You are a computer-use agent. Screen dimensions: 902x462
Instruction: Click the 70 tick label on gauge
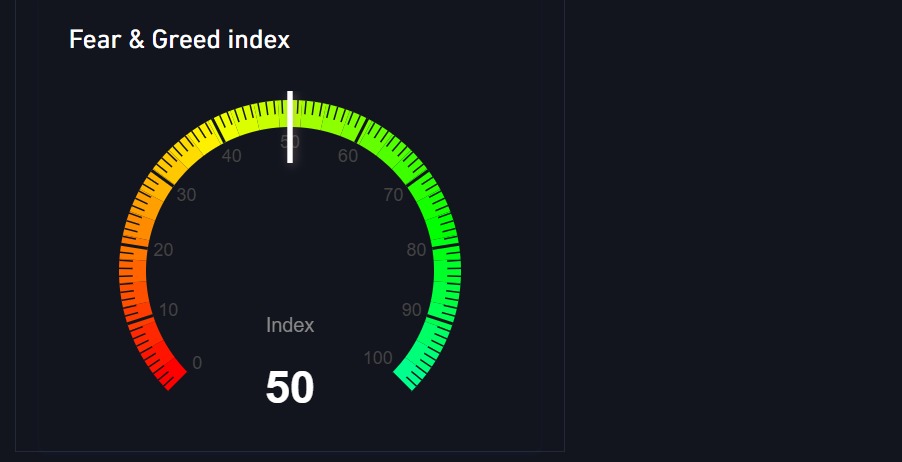(394, 195)
